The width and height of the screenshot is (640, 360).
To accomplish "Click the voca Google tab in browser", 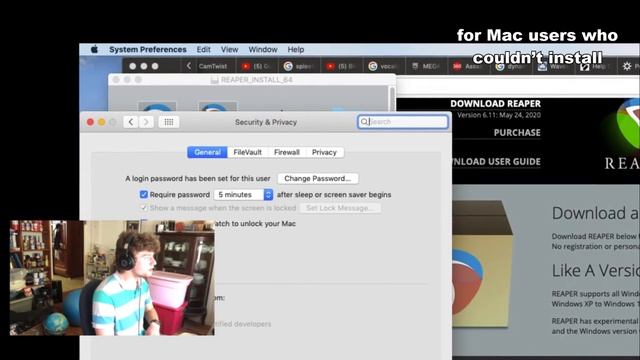I will click(384, 66).
